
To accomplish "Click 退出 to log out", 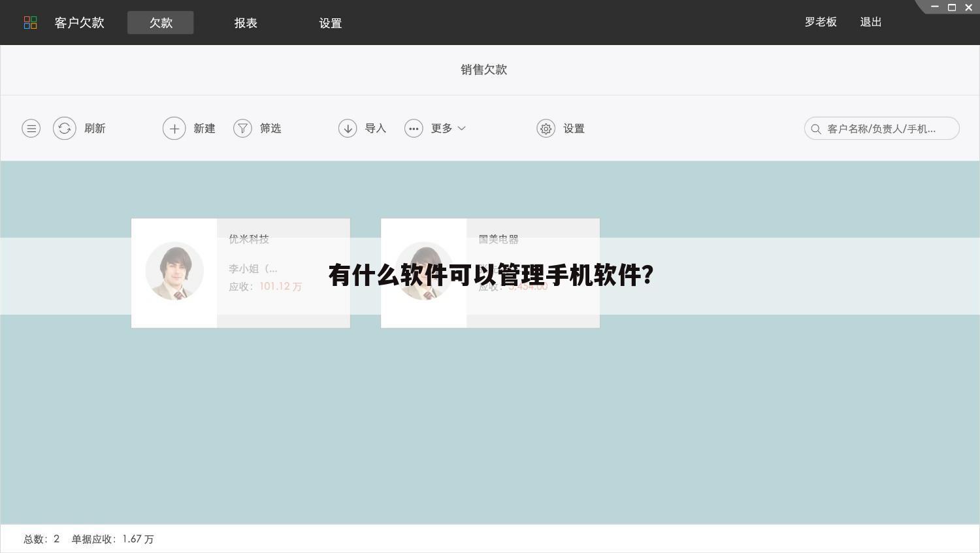I will click(871, 22).
